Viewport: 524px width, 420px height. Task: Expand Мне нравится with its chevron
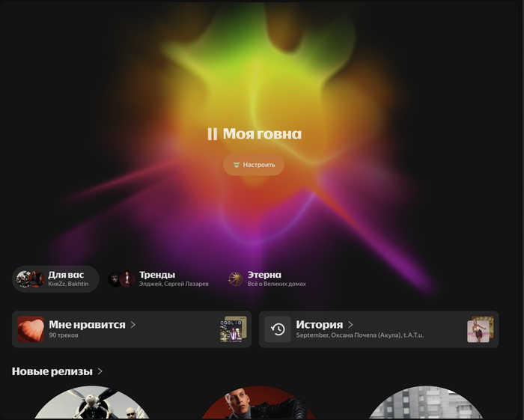pyautogui.click(x=133, y=324)
